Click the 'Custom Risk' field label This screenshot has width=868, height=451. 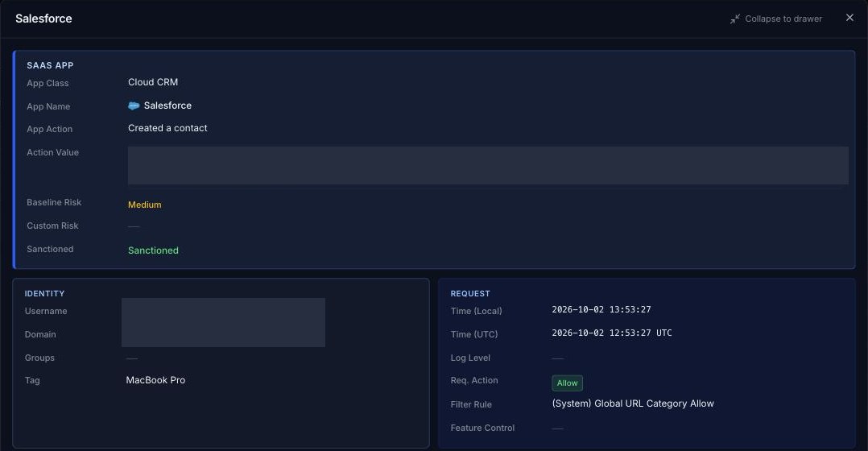point(52,225)
